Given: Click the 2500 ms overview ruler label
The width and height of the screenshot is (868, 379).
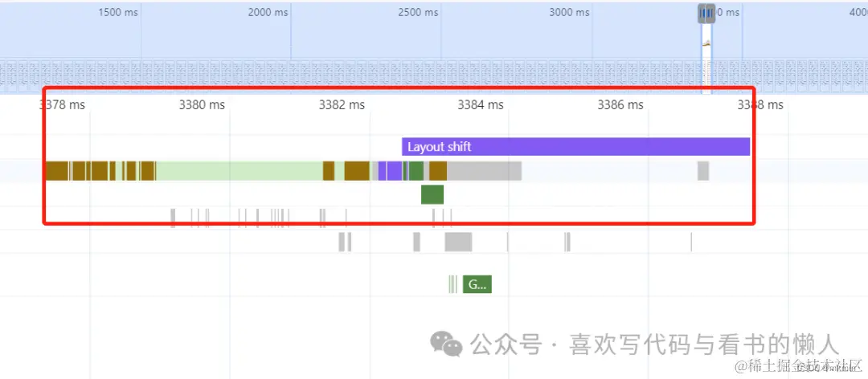Looking at the screenshot, I should (x=418, y=12).
